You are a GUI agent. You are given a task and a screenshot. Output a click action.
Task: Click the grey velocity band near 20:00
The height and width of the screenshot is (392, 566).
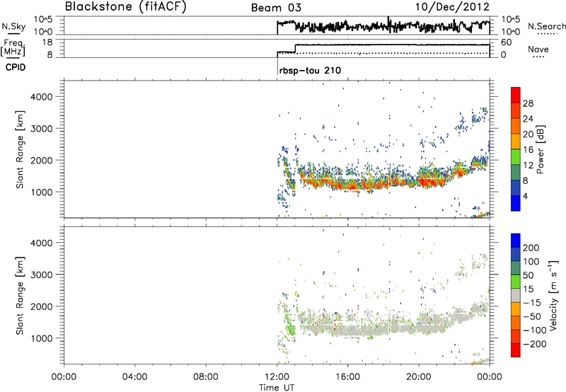coord(419,328)
